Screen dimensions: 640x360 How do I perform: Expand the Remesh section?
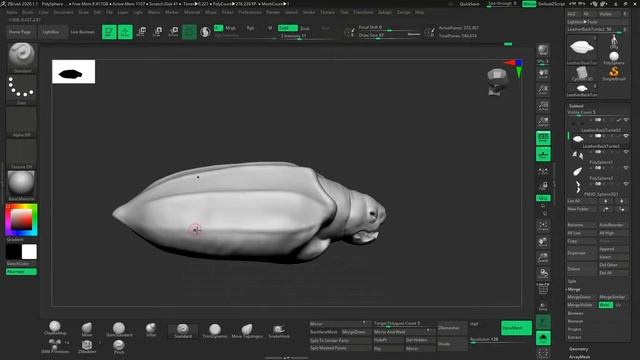click(x=575, y=321)
